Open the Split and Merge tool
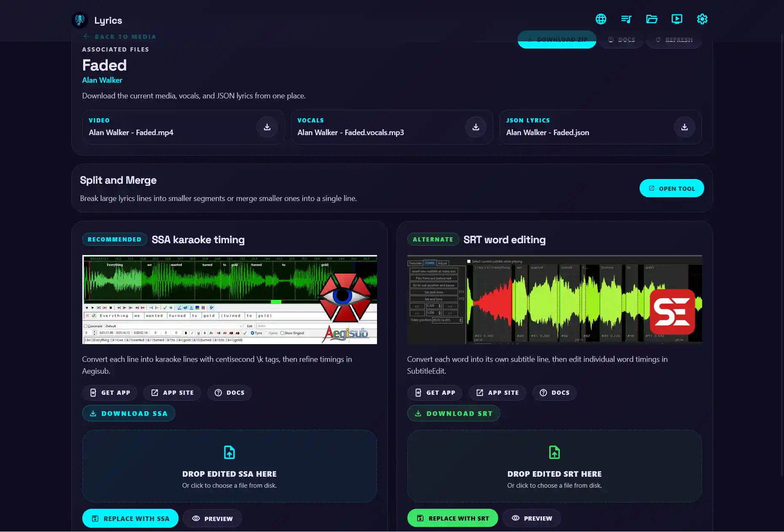784x532 pixels. point(672,188)
